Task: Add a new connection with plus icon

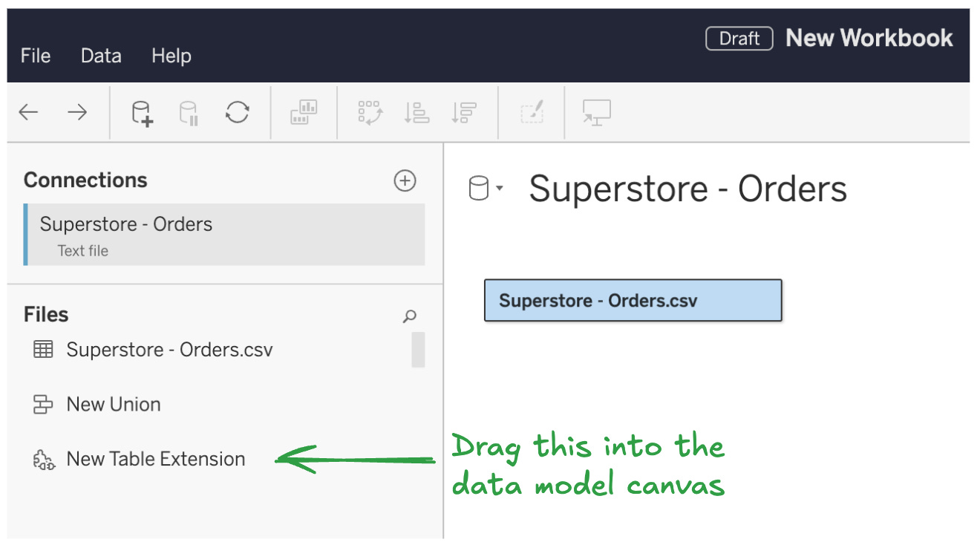Action: coord(405,180)
